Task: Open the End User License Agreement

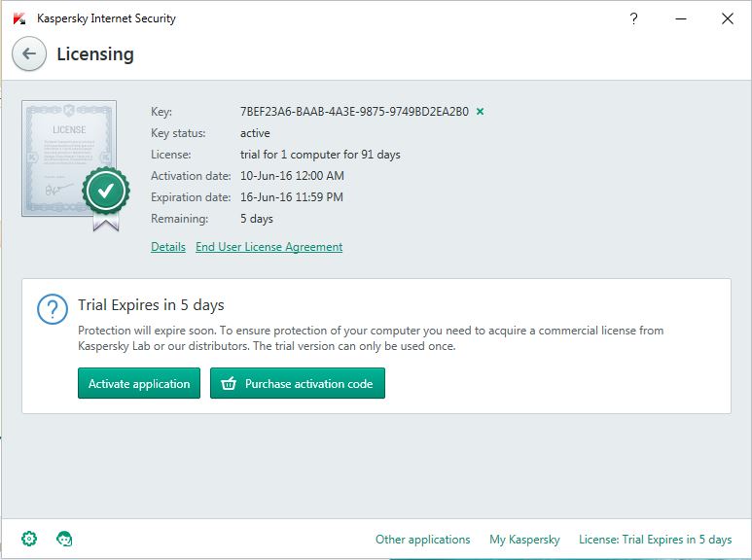Action: click(x=269, y=247)
